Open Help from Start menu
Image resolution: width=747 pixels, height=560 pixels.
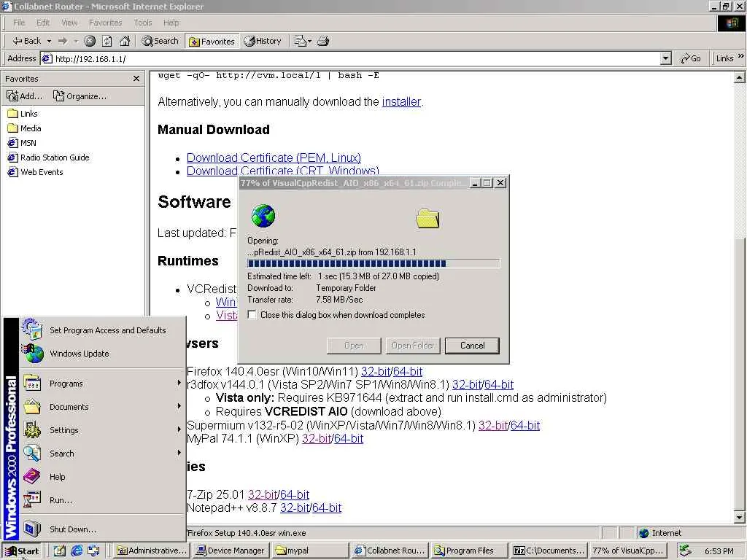102,477
